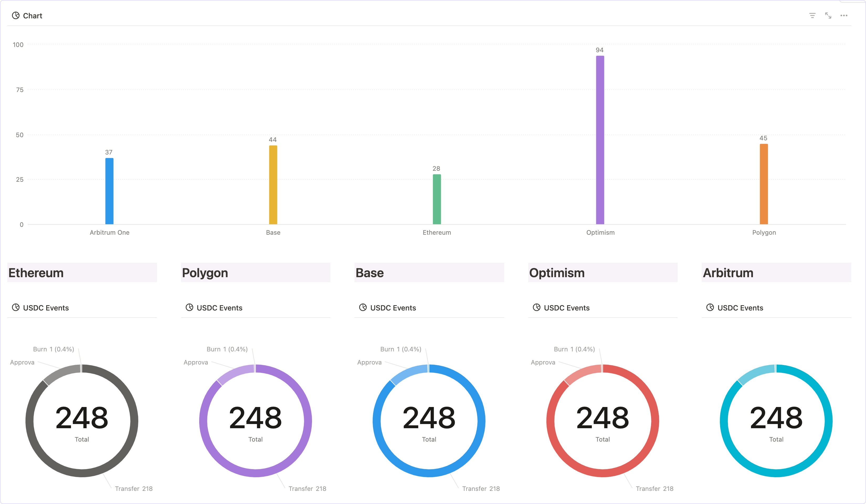
Task: Toggle the Burn slice label on Base donut
Action: [400, 349]
